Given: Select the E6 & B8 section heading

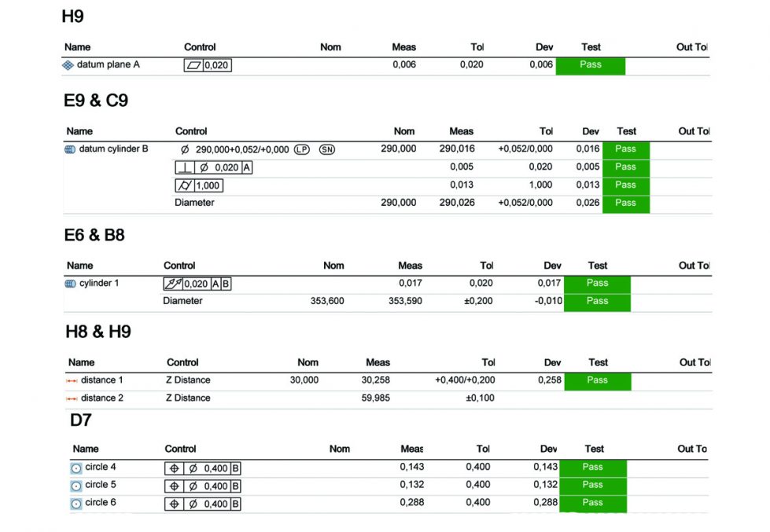Looking at the screenshot, I should (x=94, y=235).
